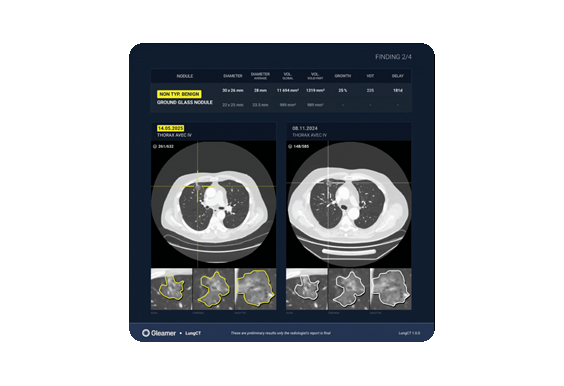Click the DELAY column header
This screenshot has height=386, width=564.
(397, 76)
